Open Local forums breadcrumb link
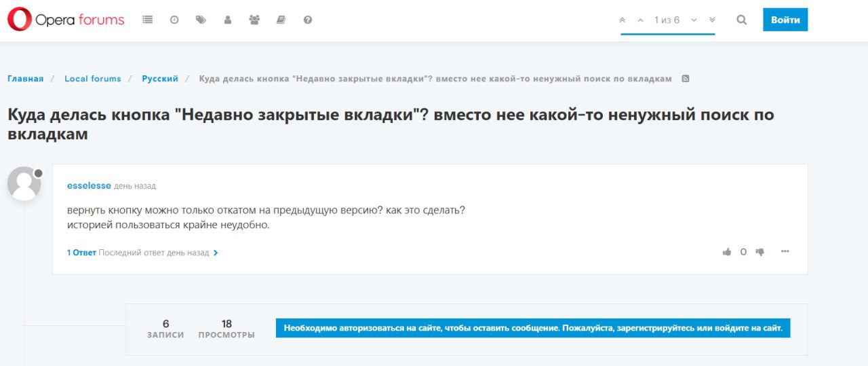The width and height of the screenshot is (868, 366). pos(93,79)
